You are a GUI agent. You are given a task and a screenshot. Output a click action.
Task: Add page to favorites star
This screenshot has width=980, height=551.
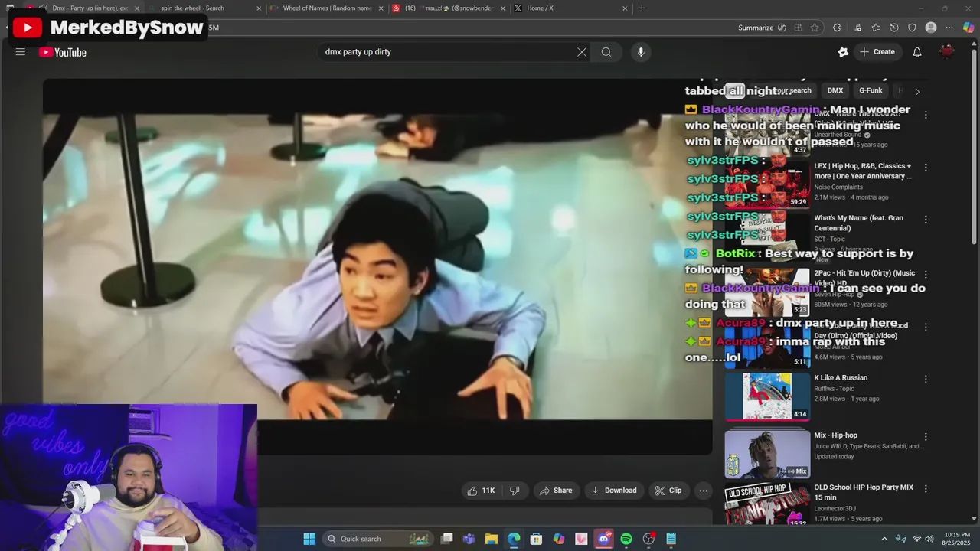point(815,28)
